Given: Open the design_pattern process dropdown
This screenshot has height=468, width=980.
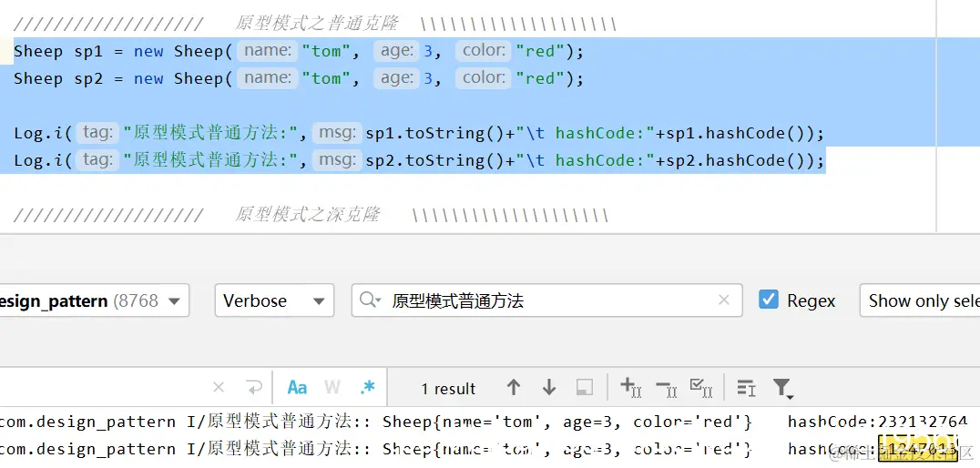Looking at the screenshot, I should (93, 300).
